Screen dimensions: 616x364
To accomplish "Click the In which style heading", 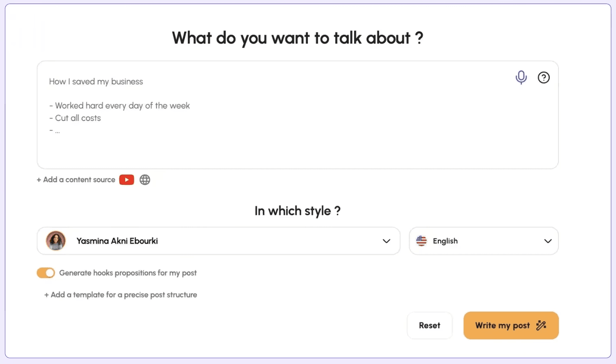I will tap(297, 211).
